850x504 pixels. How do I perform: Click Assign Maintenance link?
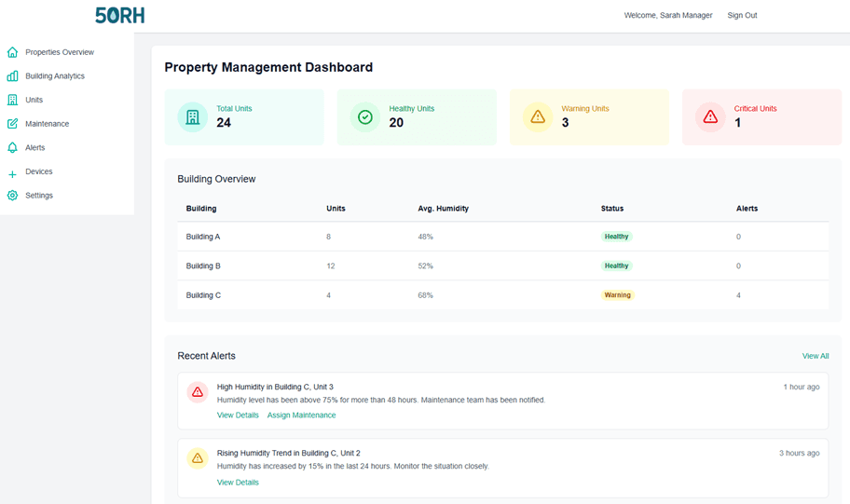[x=301, y=415]
